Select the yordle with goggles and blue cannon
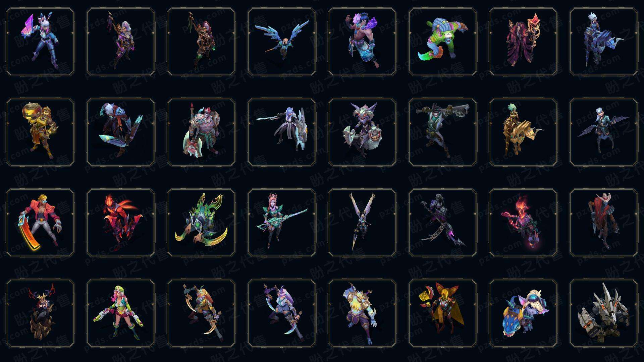This screenshot has width=644, height=362. (523, 313)
